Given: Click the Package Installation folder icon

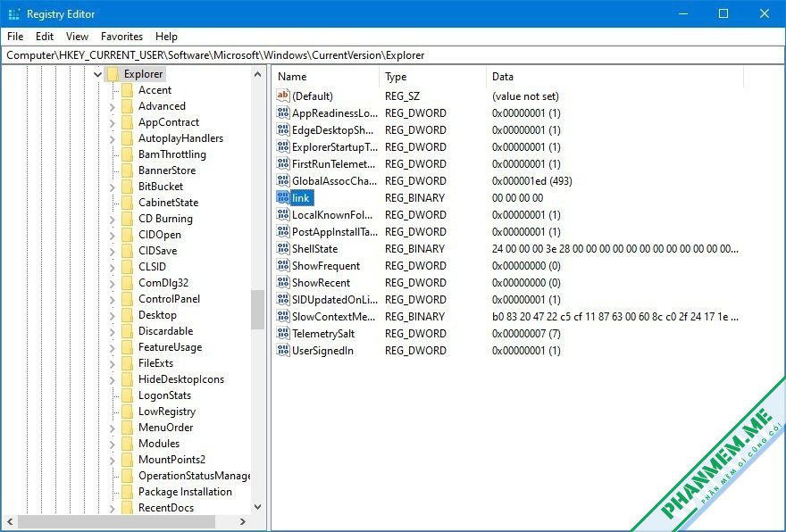Looking at the screenshot, I should tap(128, 492).
